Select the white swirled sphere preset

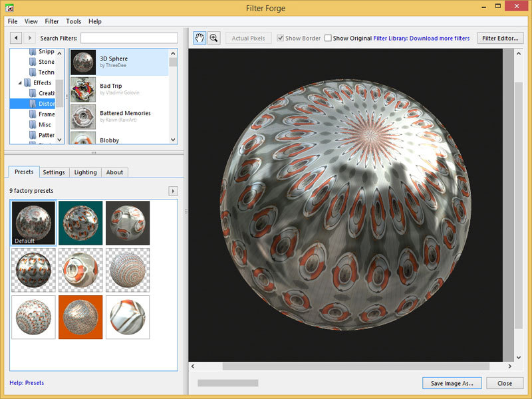pos(128,317)
